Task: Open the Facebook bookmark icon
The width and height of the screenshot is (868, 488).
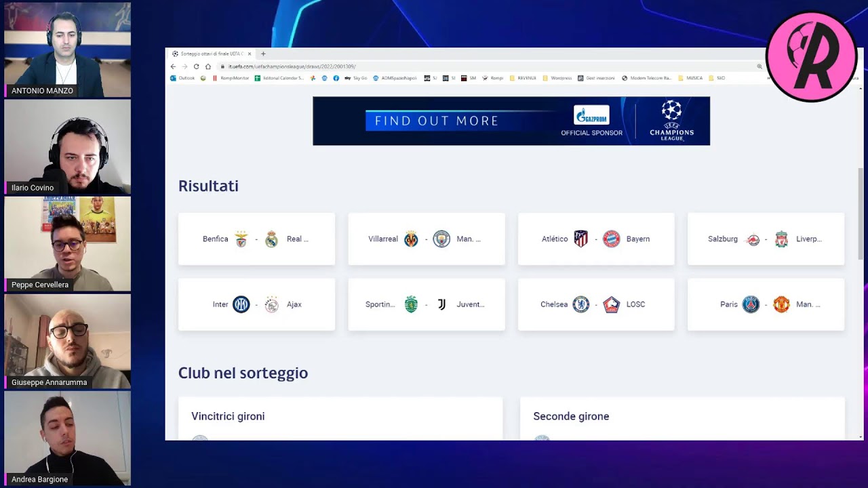Action: 336,78
